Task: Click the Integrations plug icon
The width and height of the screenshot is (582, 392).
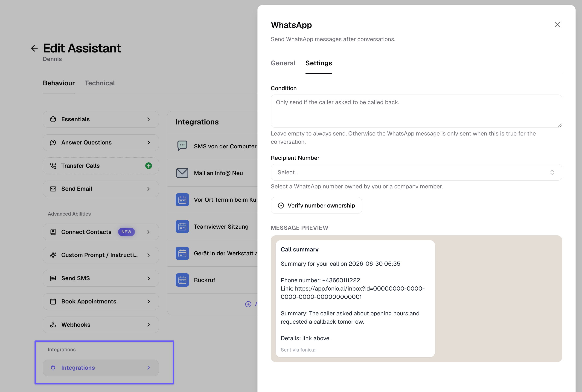Action: [x=53, y=368]
